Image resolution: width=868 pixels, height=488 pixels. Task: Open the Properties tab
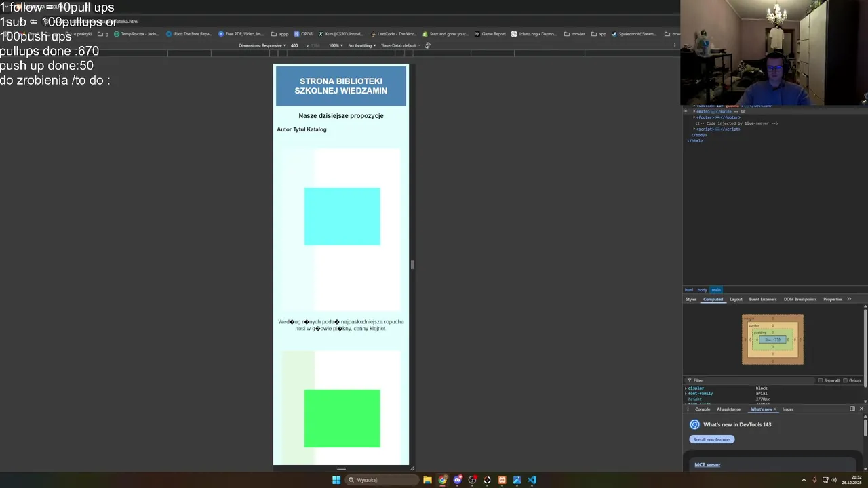coord(833,299)
